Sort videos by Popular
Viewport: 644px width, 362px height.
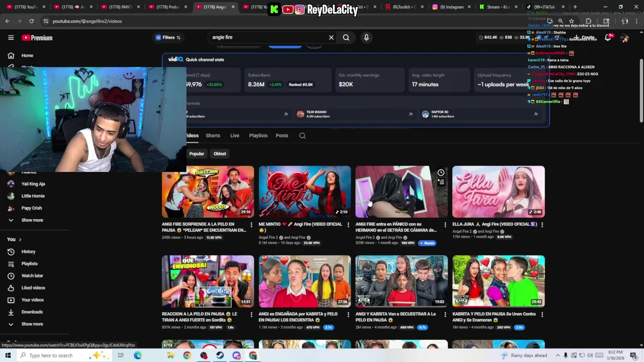click(197, 154)
